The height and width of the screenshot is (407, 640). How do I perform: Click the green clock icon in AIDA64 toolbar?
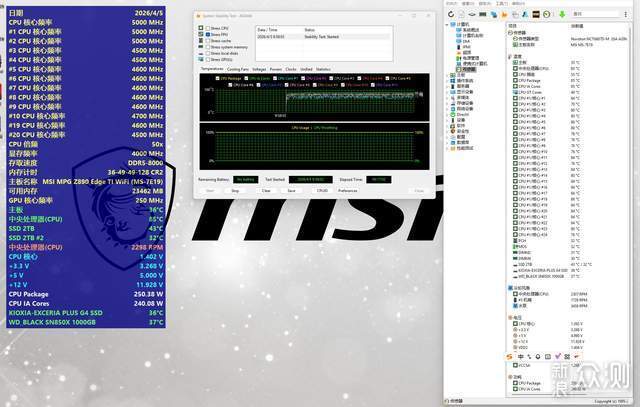(547, 14)
